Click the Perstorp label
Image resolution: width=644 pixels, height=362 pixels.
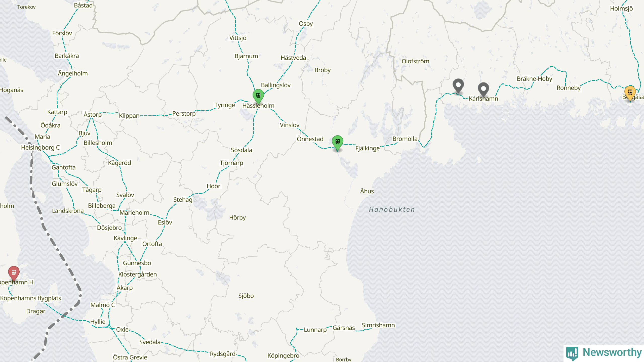pos(184,114)
